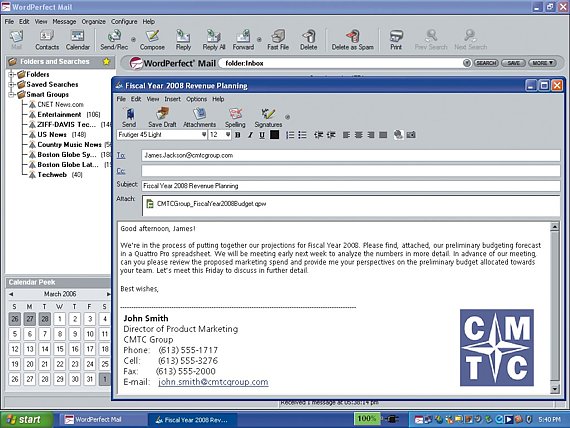Image resolution: width=570 pixels, height=428 pixels.
Task: Open the black font color swatch
Action: pyautogui.click(x=274, y=135)
